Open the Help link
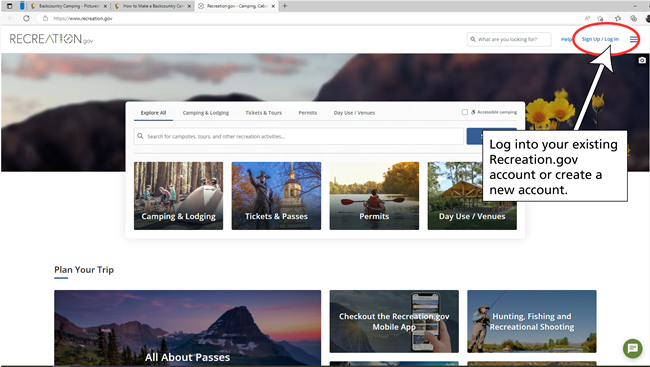 [x=566, y=39]
